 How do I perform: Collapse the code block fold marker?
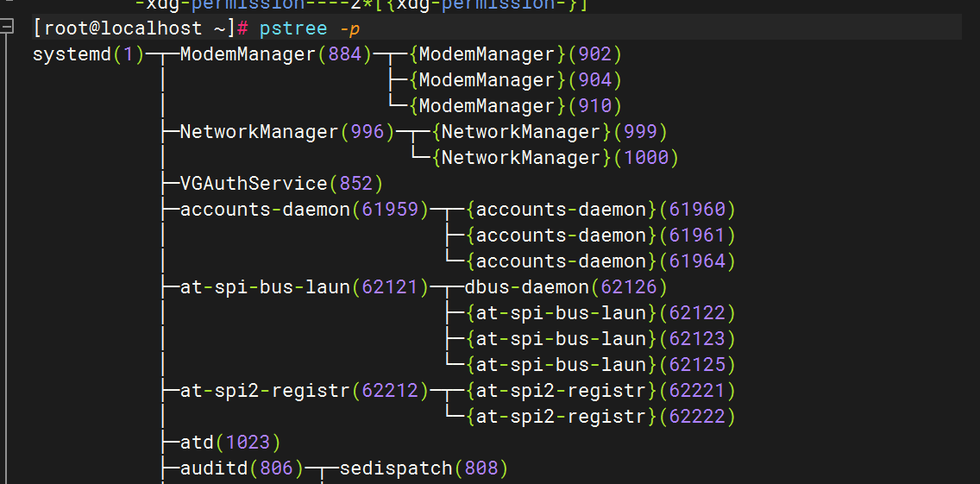point(6,28)
